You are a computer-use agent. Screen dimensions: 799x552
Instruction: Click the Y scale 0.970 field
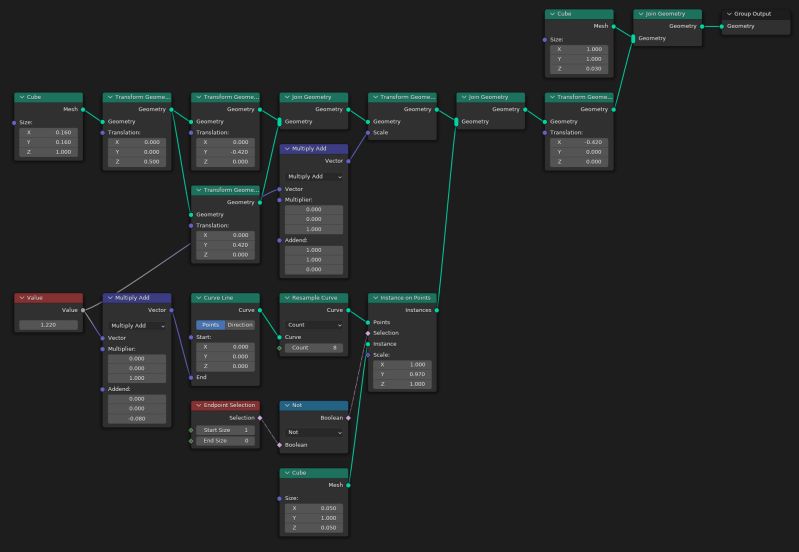click(403, 374)
